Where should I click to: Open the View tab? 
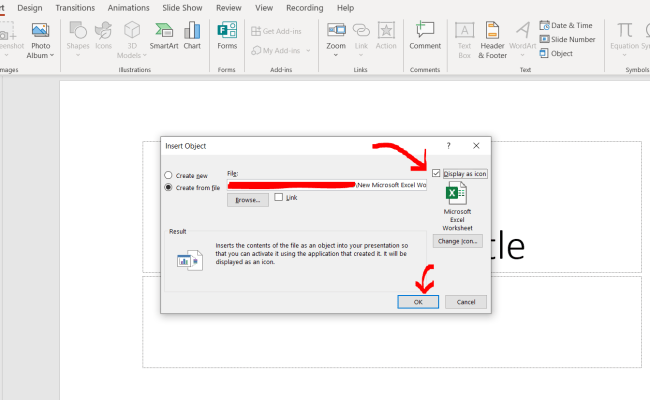tap(264, 8)
